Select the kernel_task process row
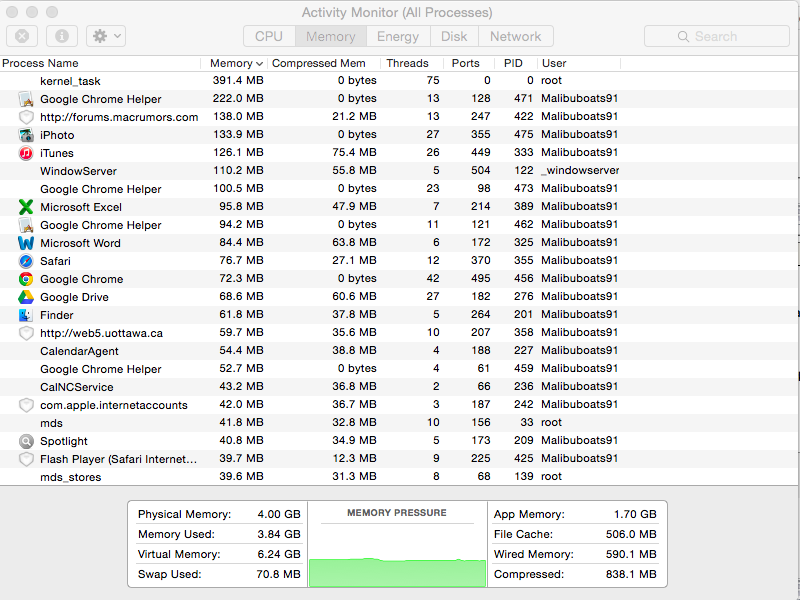Viewport: 800px width, 600px height. [399, 81]
